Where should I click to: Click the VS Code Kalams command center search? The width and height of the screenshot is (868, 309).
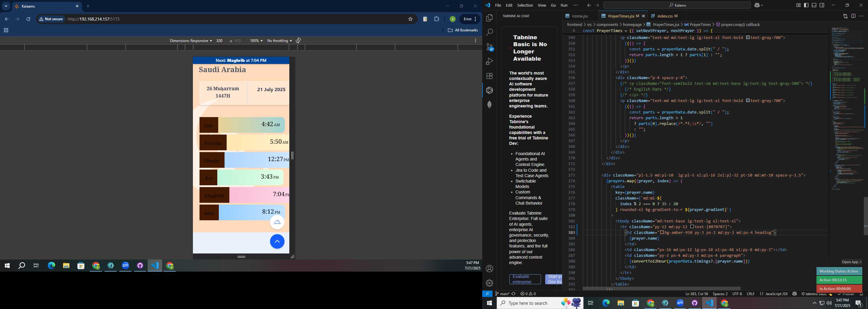coord(677,5)
